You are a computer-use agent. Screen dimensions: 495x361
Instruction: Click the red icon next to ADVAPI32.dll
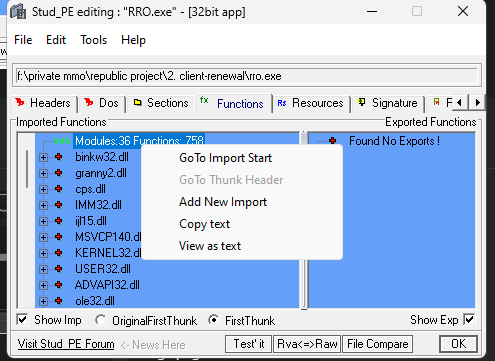59,284
